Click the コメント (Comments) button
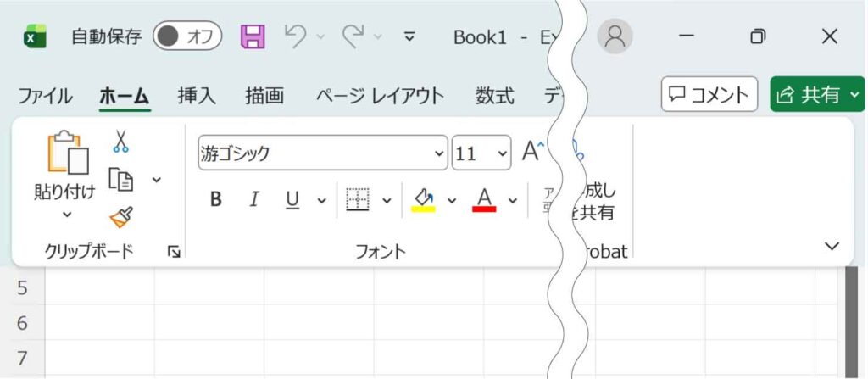Screen dimensions: 868x379 [x=709, y=94]
